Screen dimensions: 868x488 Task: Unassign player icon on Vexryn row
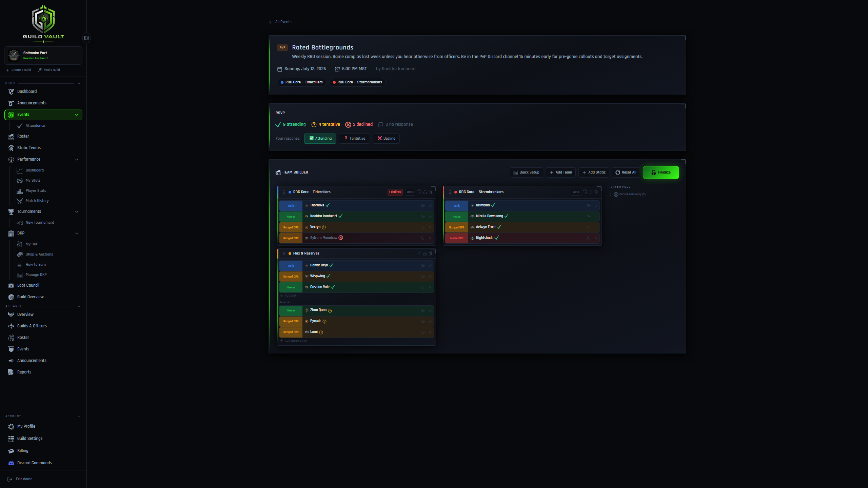tap(422, 227)
